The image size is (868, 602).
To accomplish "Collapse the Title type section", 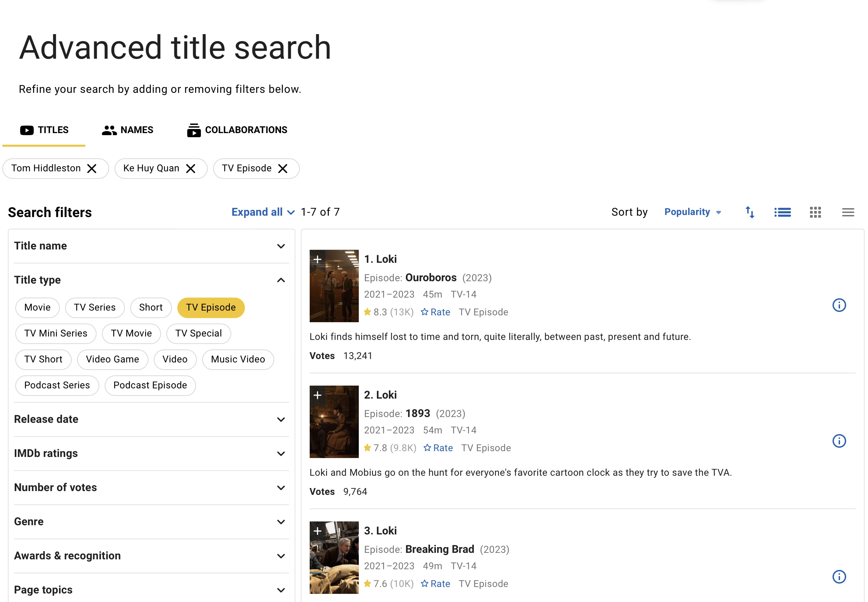I will (281, 280).
